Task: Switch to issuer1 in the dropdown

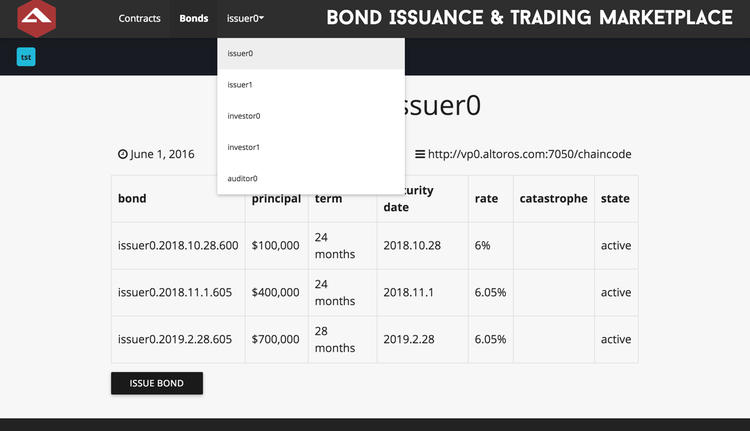Action: click(x=311, y=85)
